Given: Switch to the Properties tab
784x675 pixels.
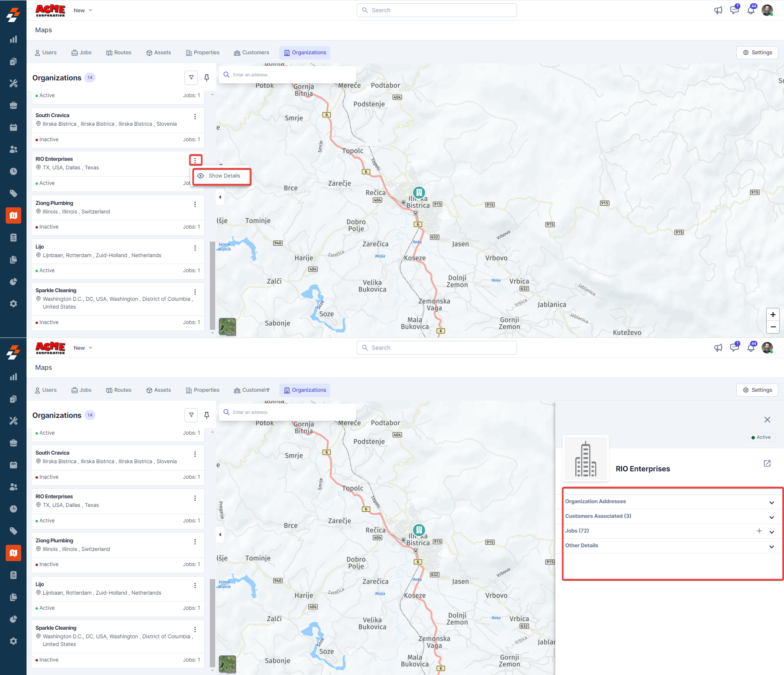Looking at the screenshot, I should tap(203, 53).
